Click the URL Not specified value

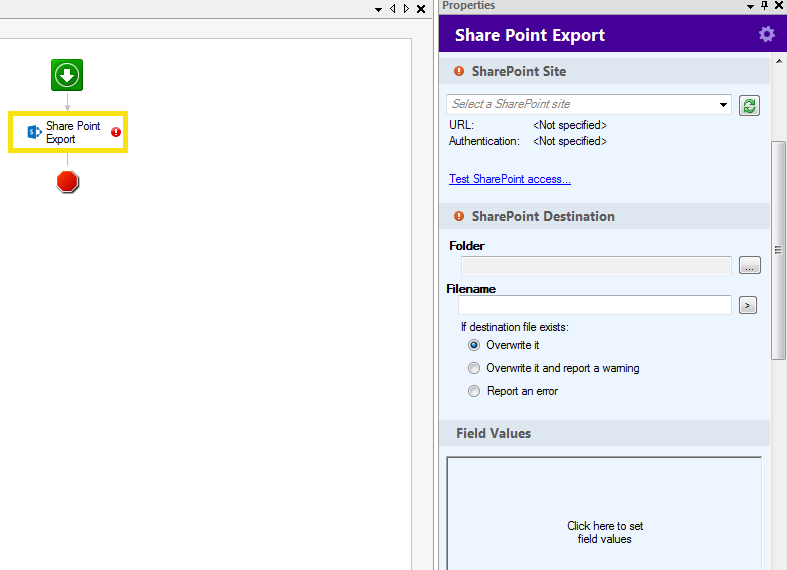[x=570, y=125]
